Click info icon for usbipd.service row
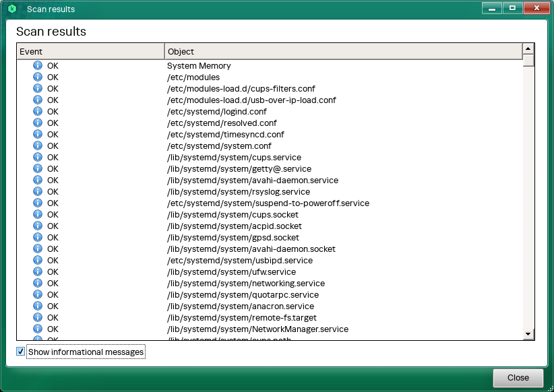This screenshot has width=554, height=392. [38, 261]
